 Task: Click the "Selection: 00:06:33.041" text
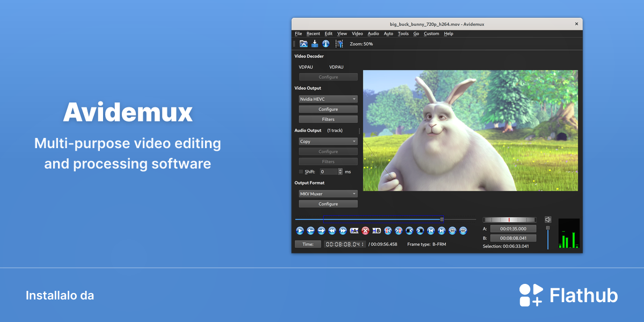pyautogui.click(x=506, y=246)
